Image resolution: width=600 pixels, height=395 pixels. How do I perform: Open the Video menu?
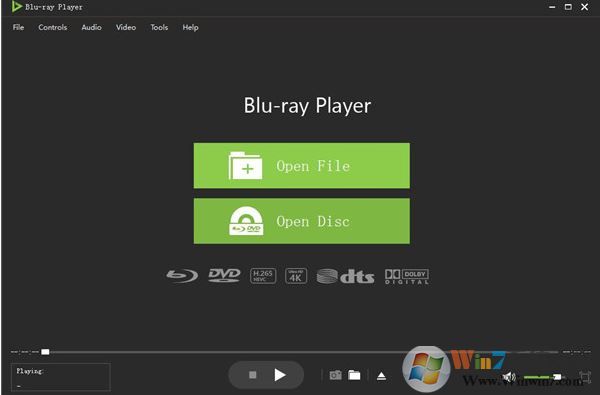[126, 27]
